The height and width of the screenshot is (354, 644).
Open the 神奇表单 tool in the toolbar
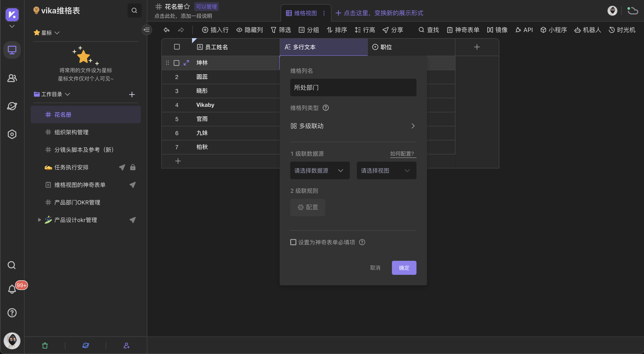point(463,30)
